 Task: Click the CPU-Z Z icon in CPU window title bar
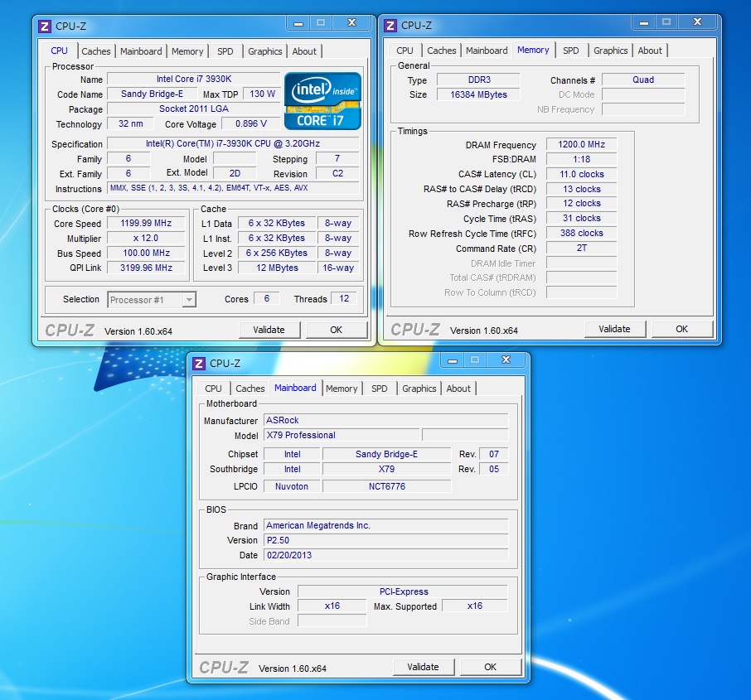tap(45, 27)
